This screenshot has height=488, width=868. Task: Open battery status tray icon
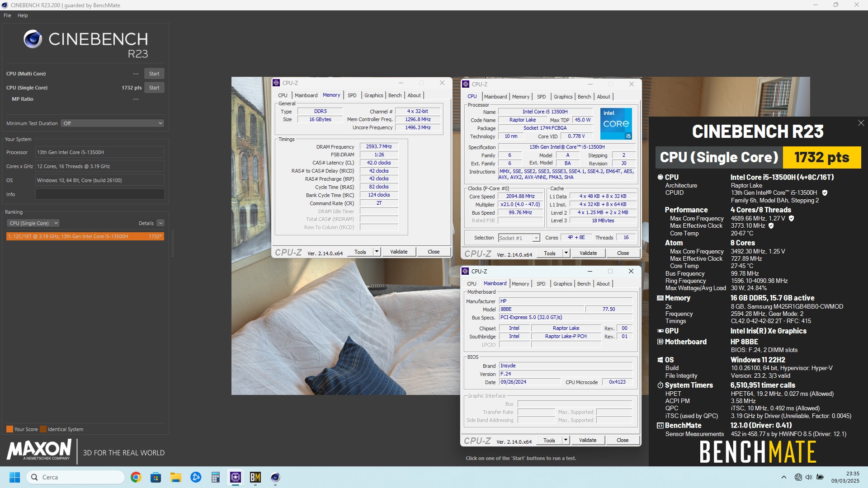[820, 477]
